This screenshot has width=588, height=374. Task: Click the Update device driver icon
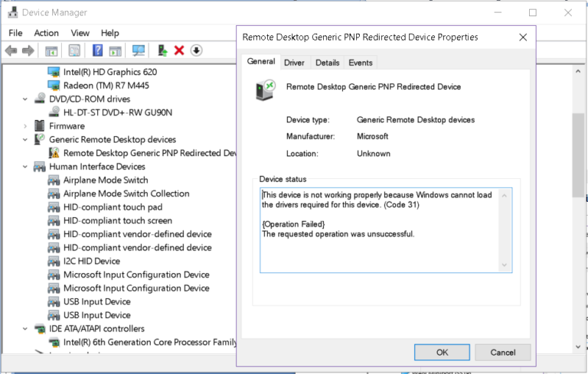[x=162, y=50]
